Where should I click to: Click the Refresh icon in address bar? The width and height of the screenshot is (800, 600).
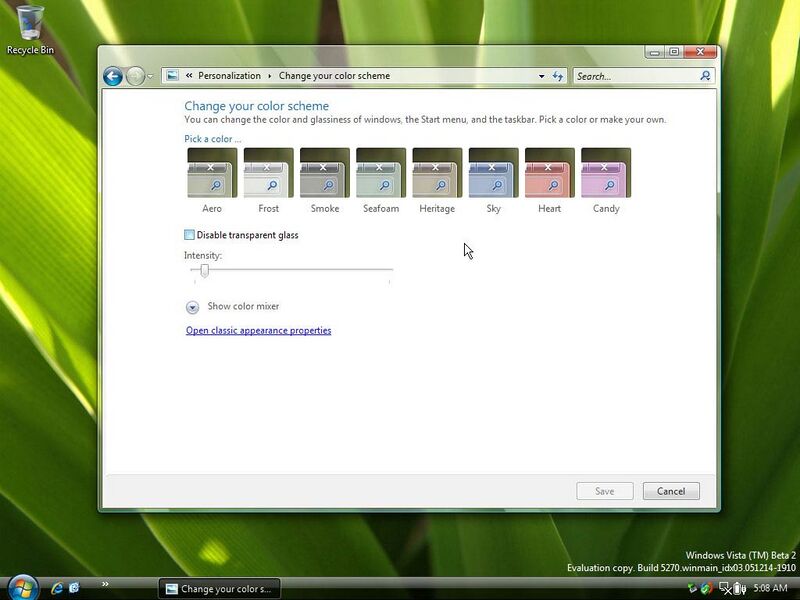point(558,76)
